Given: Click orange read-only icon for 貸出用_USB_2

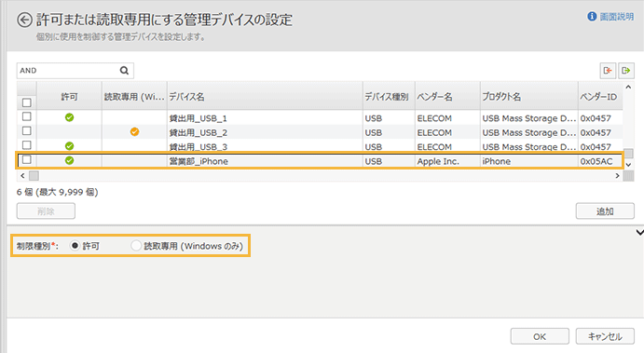Looking at the screenshot, I should tap(135, 131).
